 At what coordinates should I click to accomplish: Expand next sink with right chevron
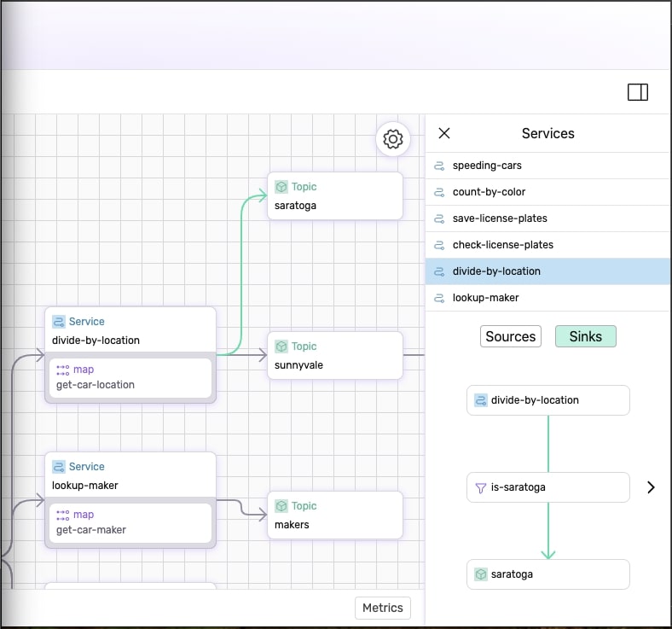tap(651, 487)
